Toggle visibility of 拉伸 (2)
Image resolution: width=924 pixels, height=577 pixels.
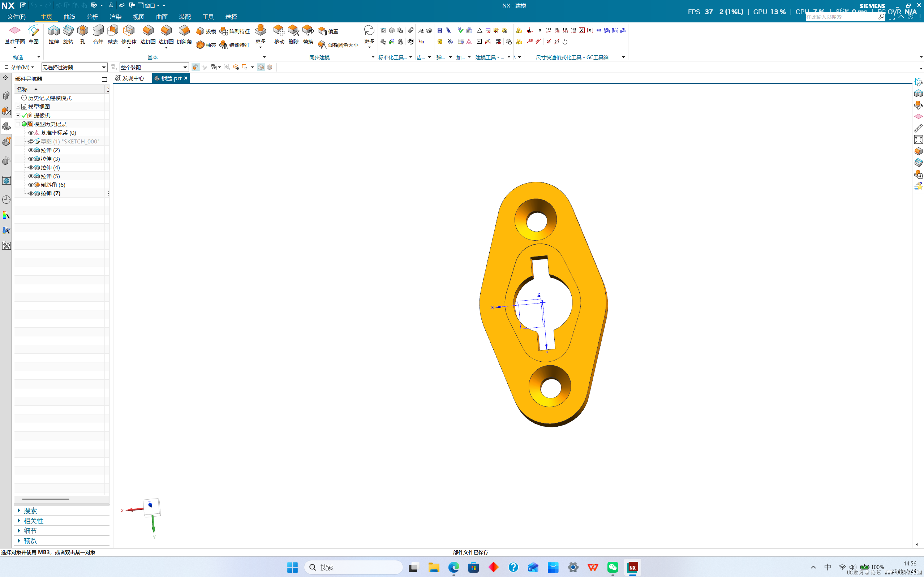31,150
